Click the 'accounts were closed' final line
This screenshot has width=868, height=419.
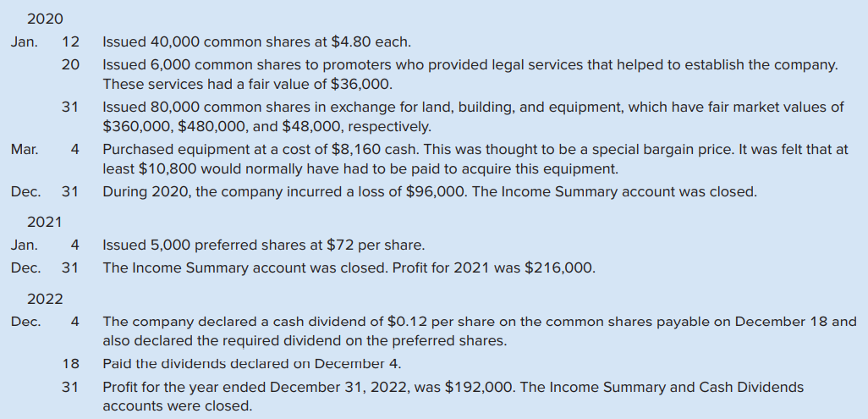pyautogui.click(x=177, y=405)
